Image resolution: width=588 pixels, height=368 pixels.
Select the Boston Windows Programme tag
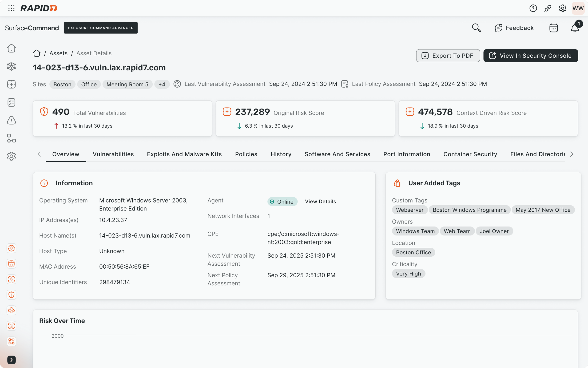click(x=469, y=210)
